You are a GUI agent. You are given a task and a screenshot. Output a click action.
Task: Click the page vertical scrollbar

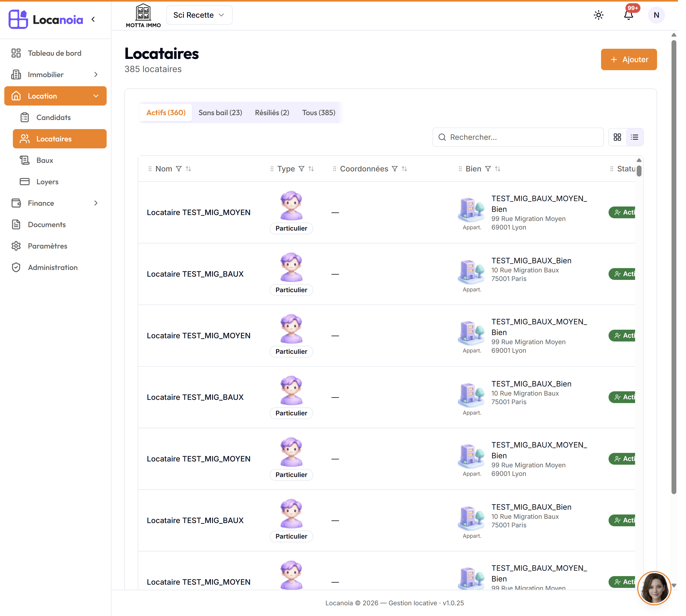[674, 267]
